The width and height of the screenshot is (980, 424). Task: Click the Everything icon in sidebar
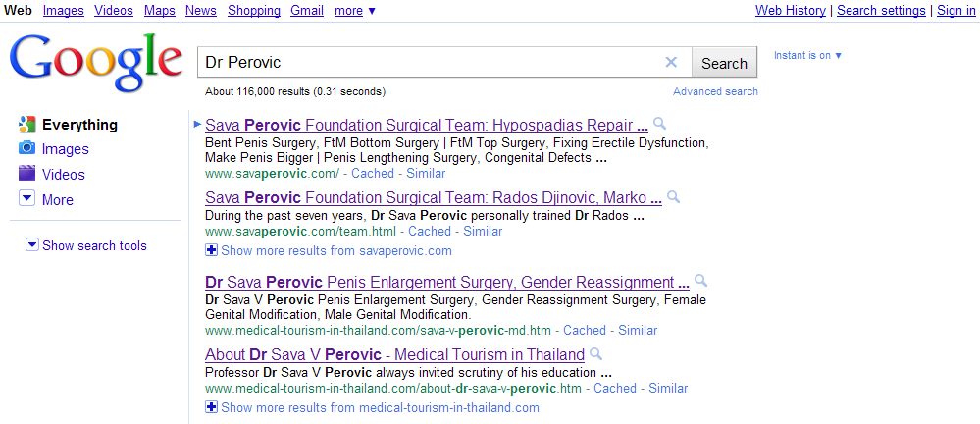(27, 125)
